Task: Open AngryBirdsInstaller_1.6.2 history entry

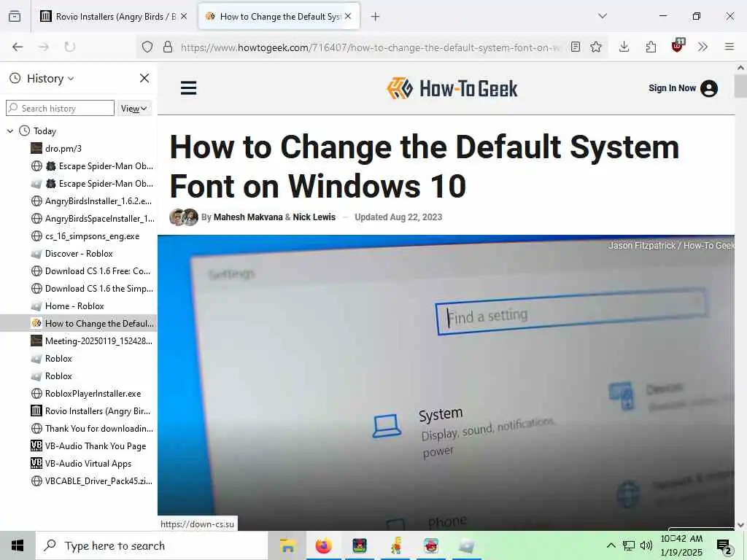Action: coord(78,201)
